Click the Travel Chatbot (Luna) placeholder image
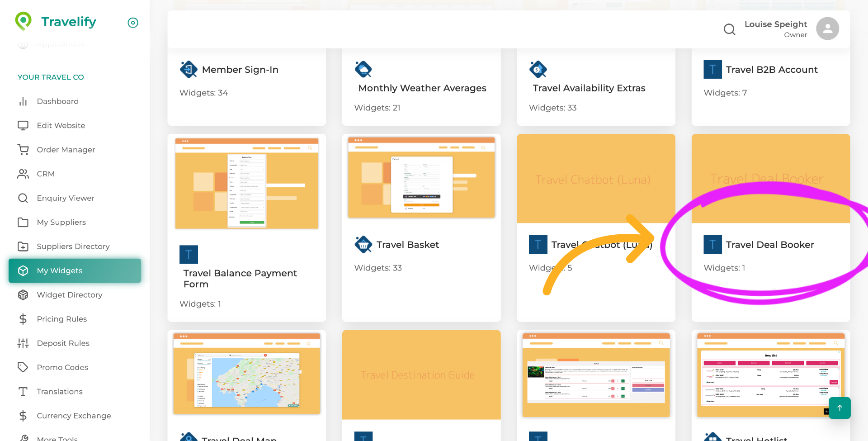This screenshot has width=868, height=441. coord(596,179)
